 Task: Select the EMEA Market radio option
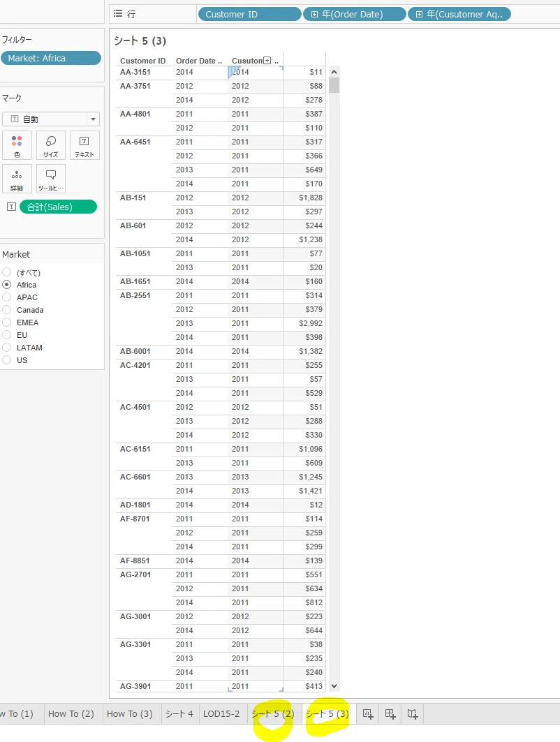[x=6, y=322]
